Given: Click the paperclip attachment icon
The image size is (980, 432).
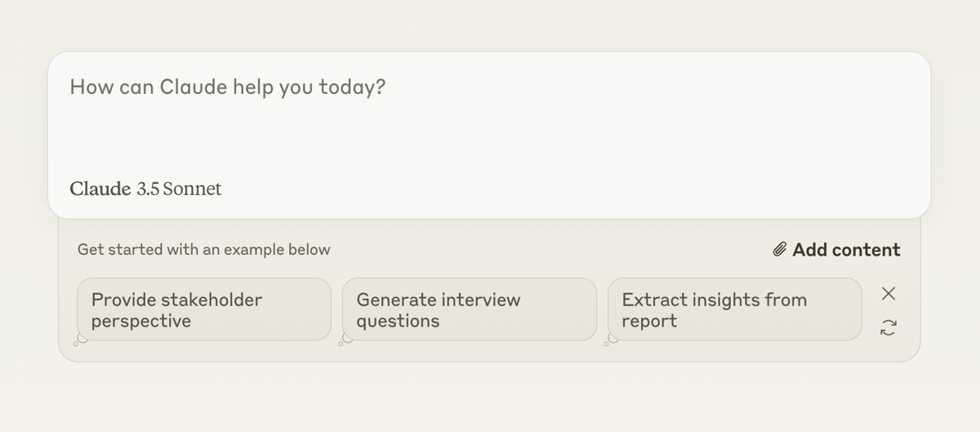Looking at the screenshot, I should 780,250.
